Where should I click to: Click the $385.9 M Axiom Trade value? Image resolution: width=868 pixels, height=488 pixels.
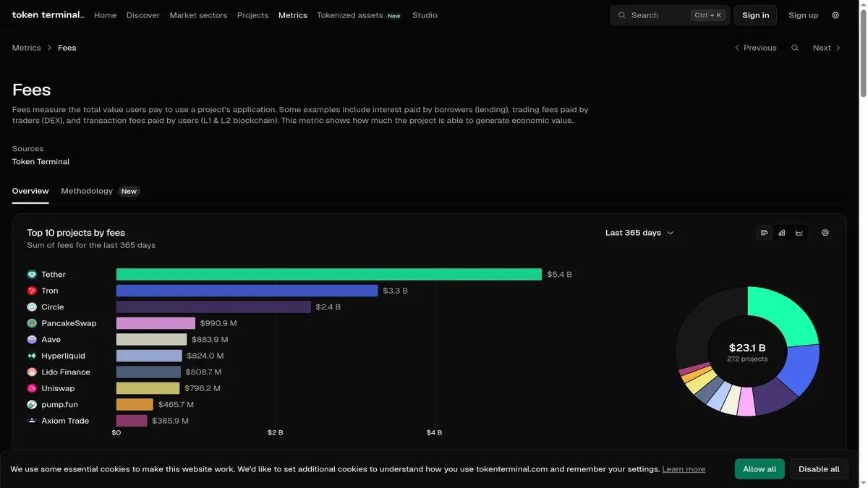[x=170, y=421]
